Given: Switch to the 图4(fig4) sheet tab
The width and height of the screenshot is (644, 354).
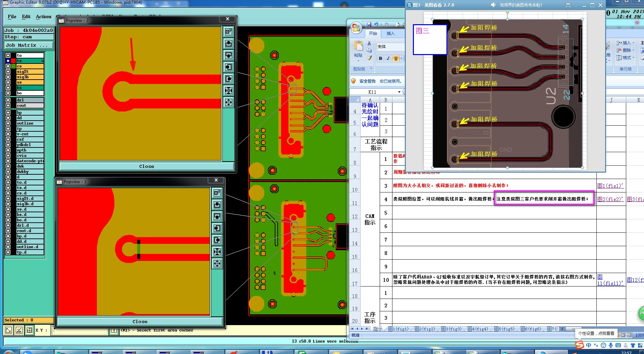Looking at the screenshot, I should click(478, 329).
